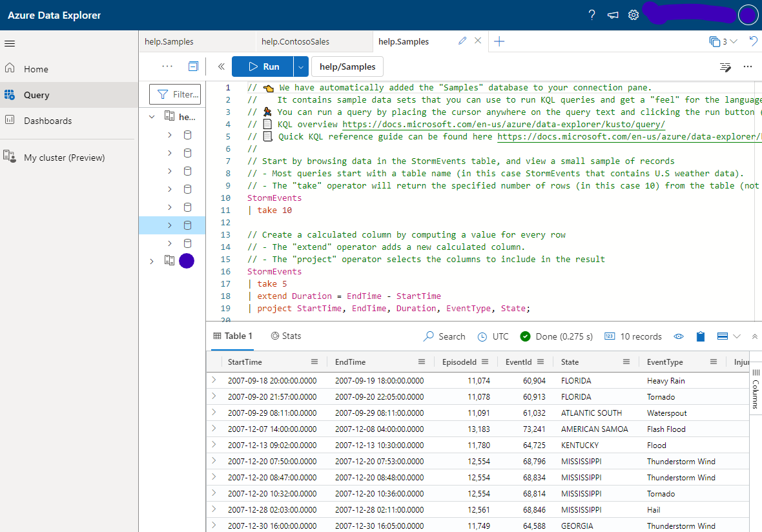Click the results layout icon
The image size is (762, 532).
click(x=722, y=336)
